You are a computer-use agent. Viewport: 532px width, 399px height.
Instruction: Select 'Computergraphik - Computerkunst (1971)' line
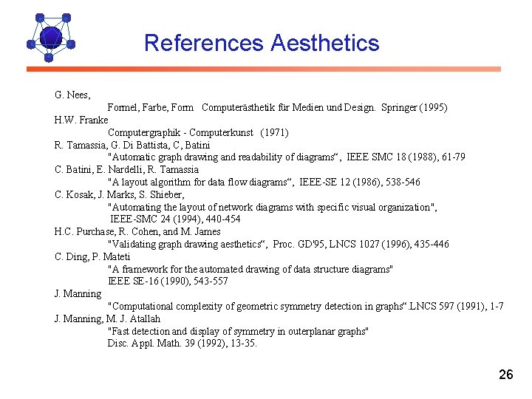click(198, 132)
